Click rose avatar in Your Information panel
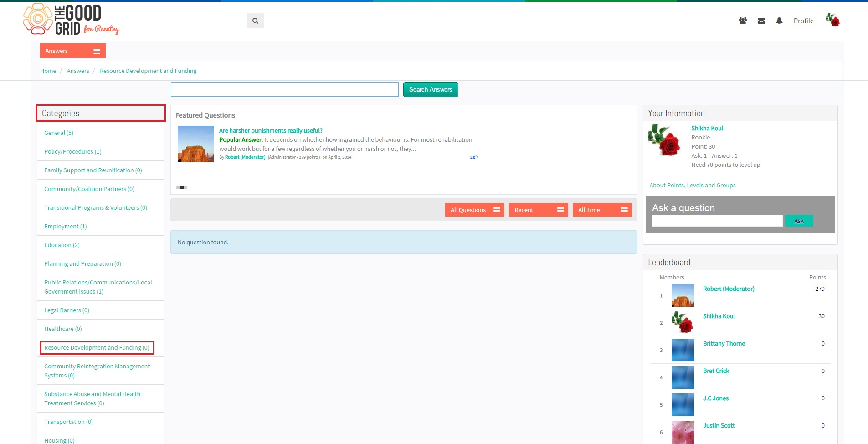This screenshot has height=444, width=868. [664, 140]
